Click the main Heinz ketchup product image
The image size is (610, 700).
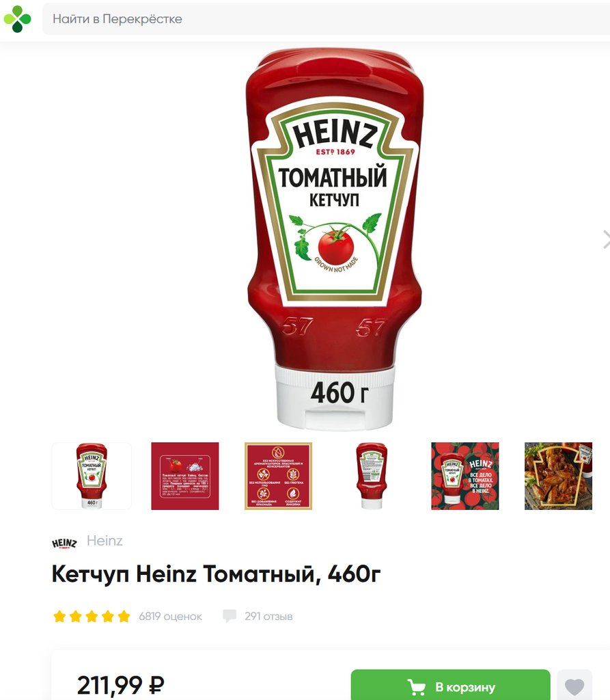point(334,239)
